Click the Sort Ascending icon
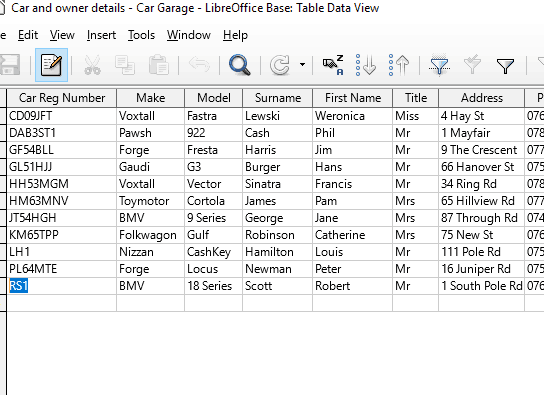Viewport: 544px width, 395px height. tap(366, 65)
